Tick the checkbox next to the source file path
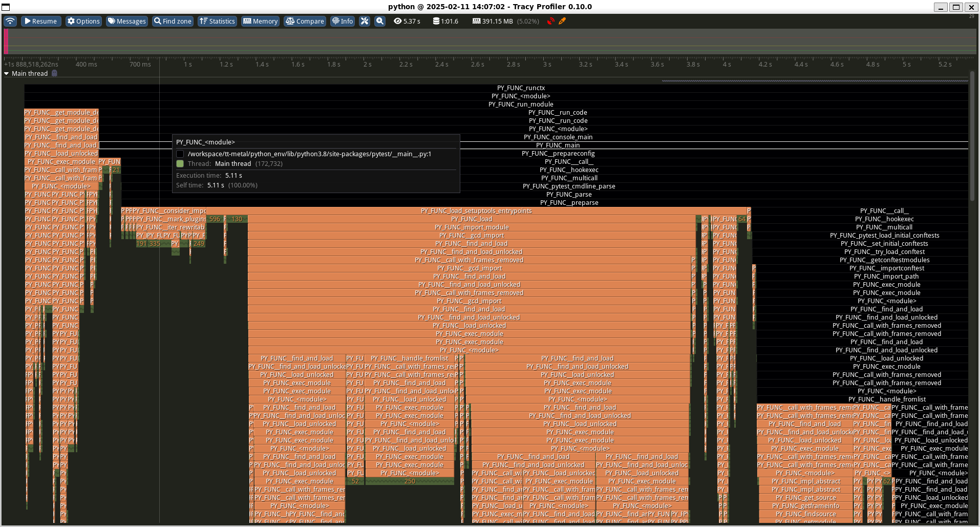The width and height of the screenshot is (980, 527). tap(180, 154)
